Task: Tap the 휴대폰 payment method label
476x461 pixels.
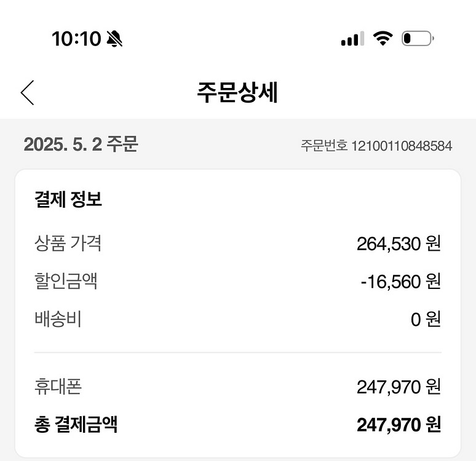Action: [58, 387]
